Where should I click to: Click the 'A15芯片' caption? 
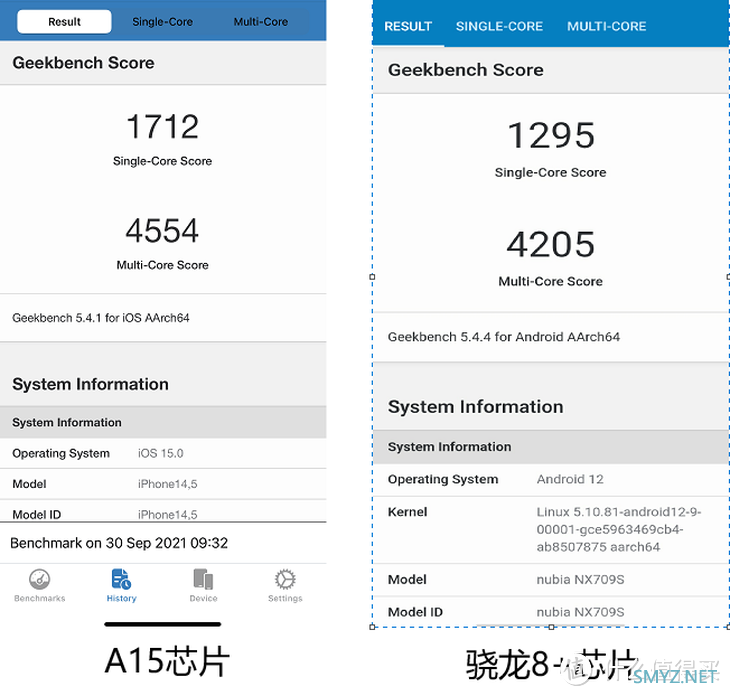pos(167,661)
